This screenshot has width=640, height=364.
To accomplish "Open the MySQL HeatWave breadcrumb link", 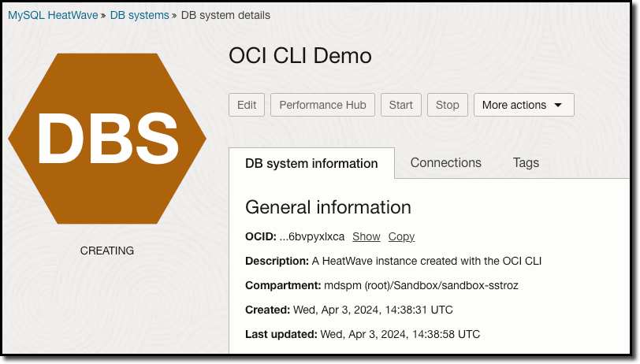I will (x=53, y=15).
